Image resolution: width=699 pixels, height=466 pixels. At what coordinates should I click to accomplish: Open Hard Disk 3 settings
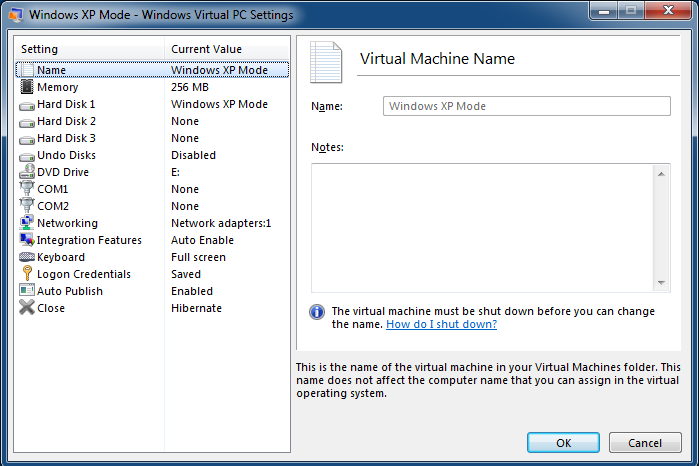click(66, 138)
